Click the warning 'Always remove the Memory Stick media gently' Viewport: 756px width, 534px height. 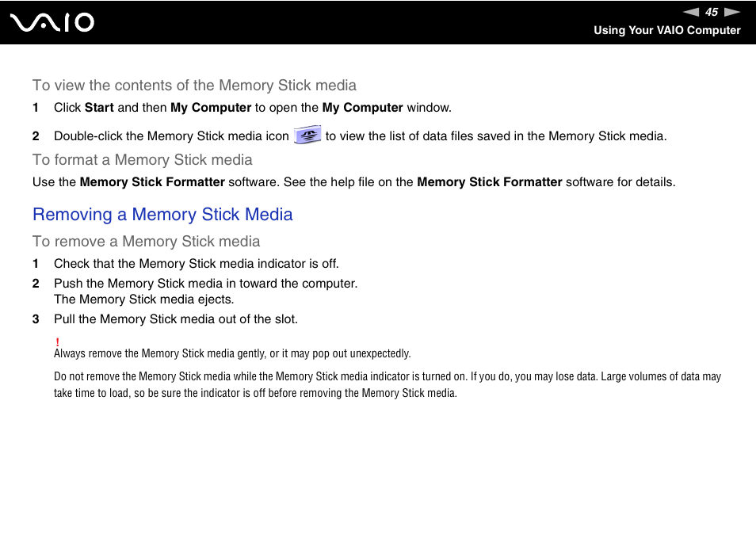click(x=232, y=353)
